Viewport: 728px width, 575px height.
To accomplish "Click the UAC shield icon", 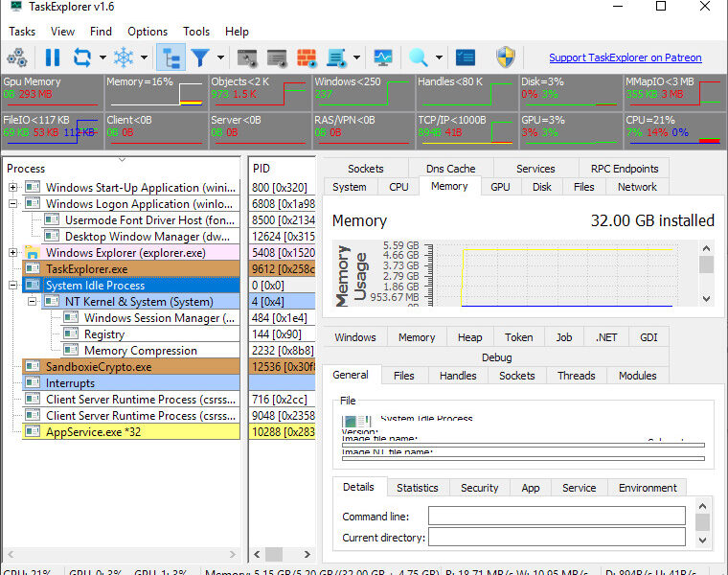I will [x=507, y=57].
